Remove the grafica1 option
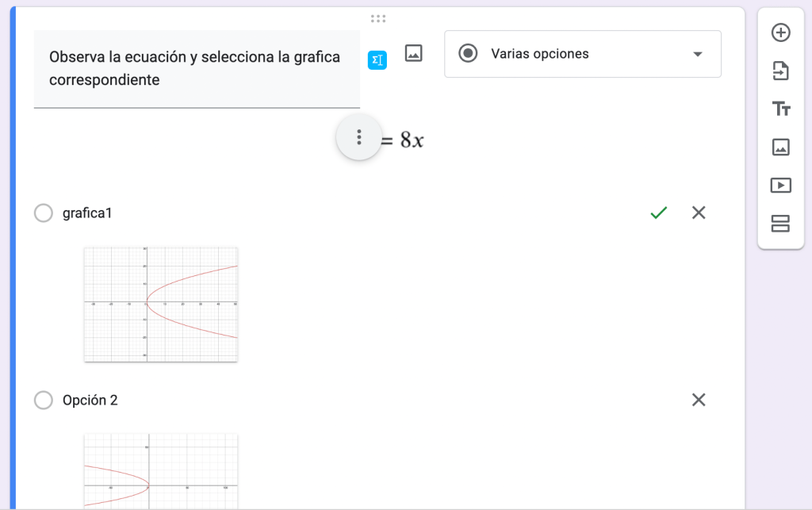 coord(699,213)
